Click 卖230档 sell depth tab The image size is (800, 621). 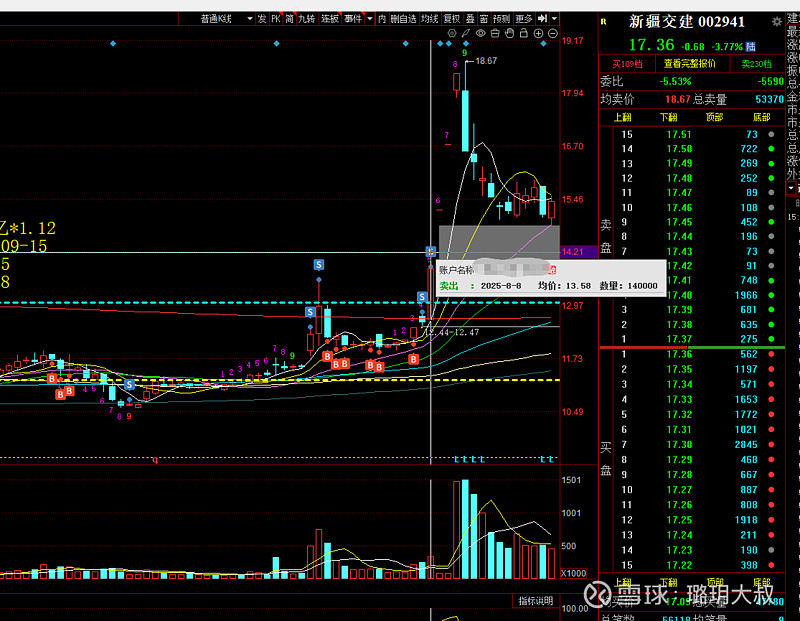click(x=756, y=64)
